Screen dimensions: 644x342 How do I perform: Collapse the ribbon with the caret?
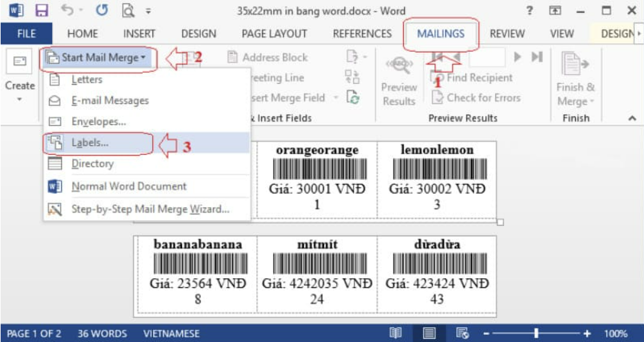click(x=631, y=118)
